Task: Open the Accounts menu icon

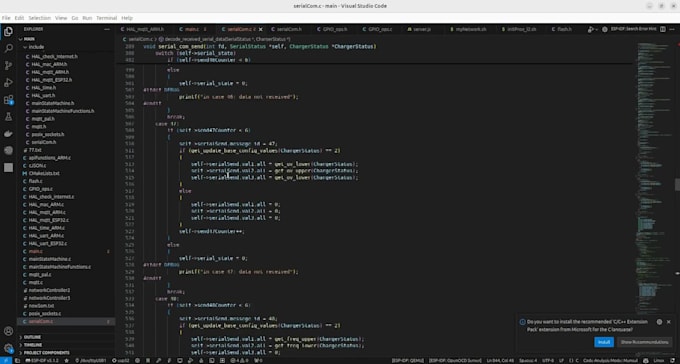Action: tap(8, 331)
